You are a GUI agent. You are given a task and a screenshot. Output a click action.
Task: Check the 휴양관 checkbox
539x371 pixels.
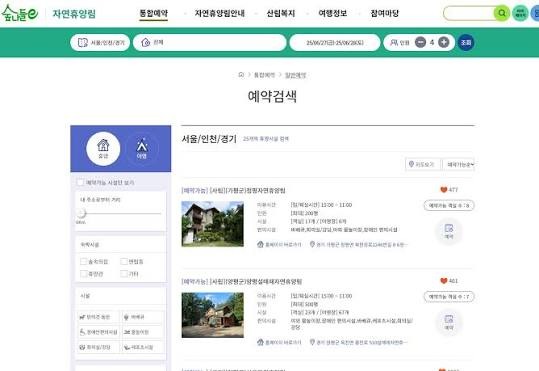click(83, 274)
